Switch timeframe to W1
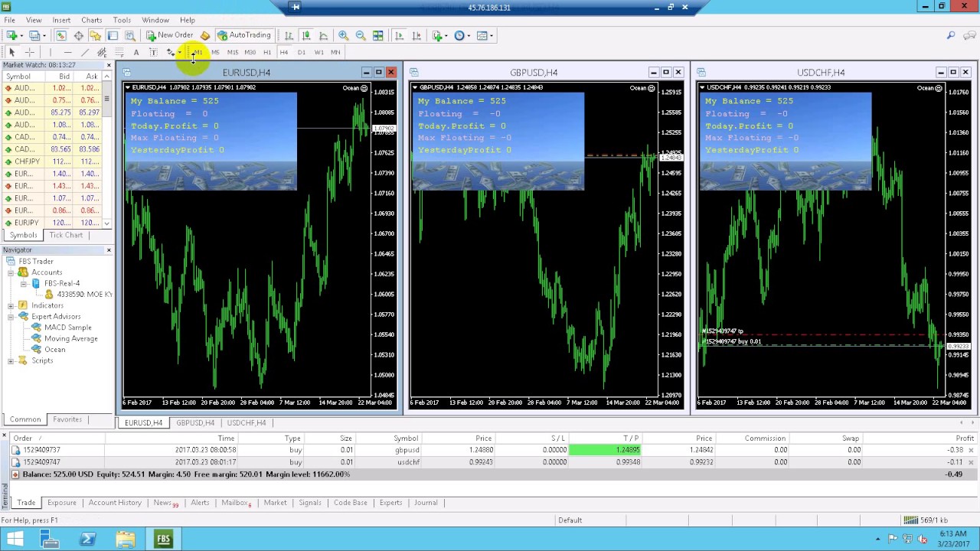This screenshot has width=980, height=551. pyautogui.click(x=319, y=52)
